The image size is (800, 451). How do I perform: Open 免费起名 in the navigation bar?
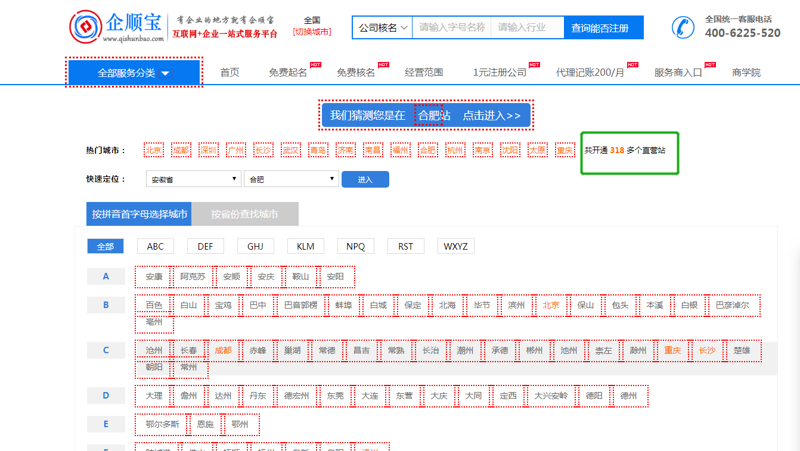pos(288,73)
